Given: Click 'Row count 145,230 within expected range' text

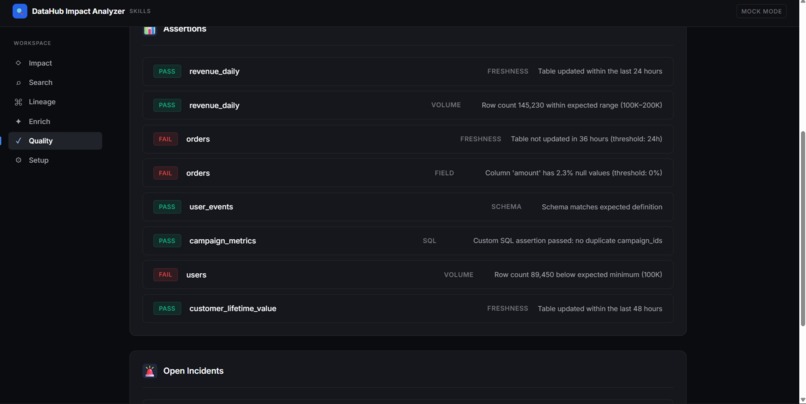Looking at the screenshot, I should 572,105.
